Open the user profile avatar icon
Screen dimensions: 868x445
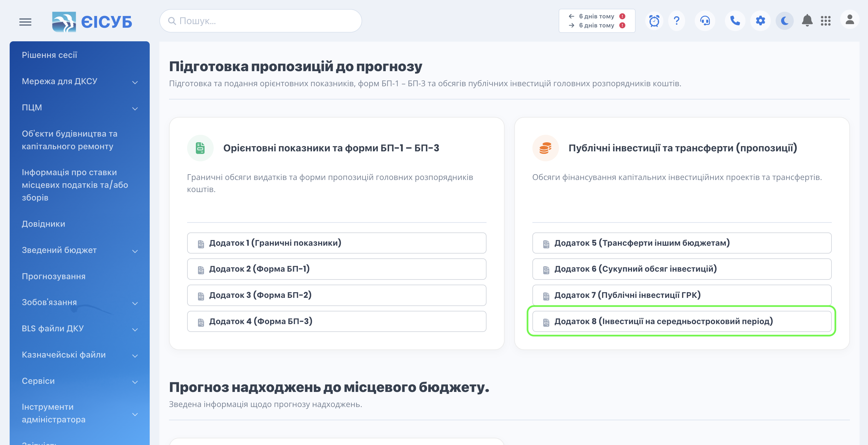click(850, 20)
